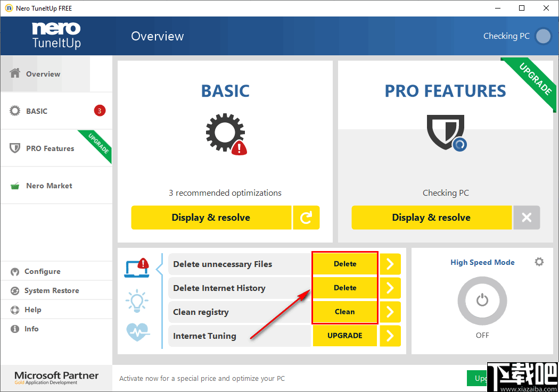
Task: Minimize the Nero TuneItUp window
Action: [498, 8]
